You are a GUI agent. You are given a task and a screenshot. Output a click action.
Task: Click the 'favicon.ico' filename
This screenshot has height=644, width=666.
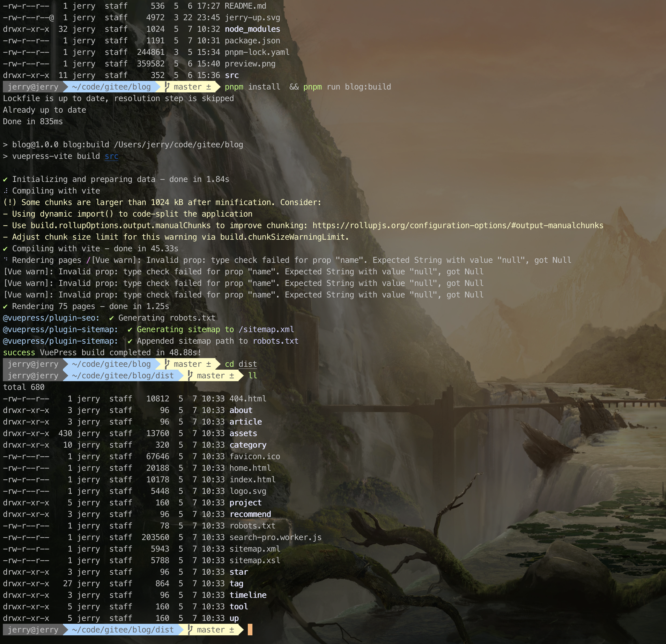coord(255,456)
